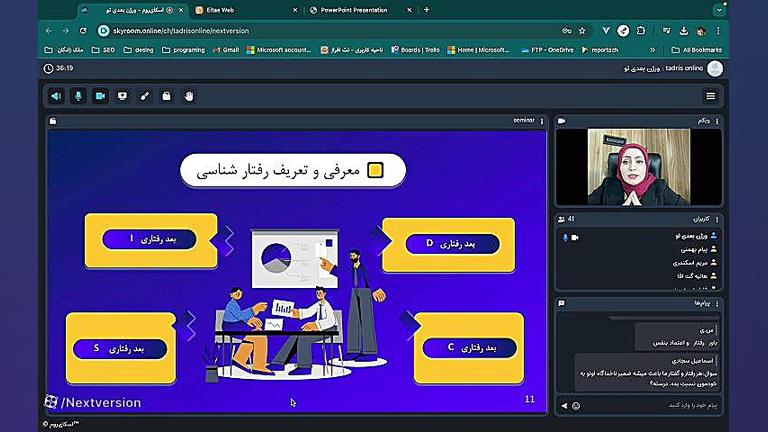Switch to the PowerPoint Presentation tab
The width and height of the screenshot is (768, 432).
tap(360, 10)
